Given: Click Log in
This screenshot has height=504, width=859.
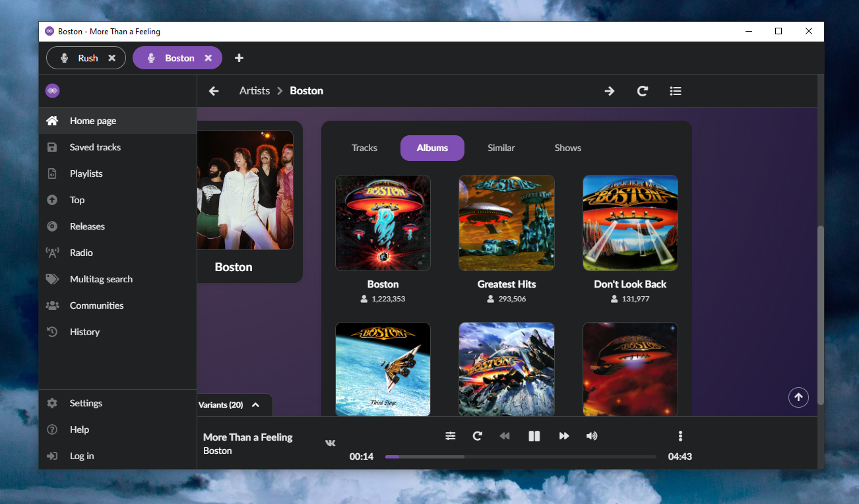Looking at the screenshot, I should point(118,456).
